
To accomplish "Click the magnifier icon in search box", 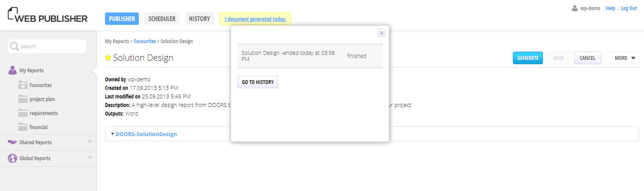I will [14, 46].
